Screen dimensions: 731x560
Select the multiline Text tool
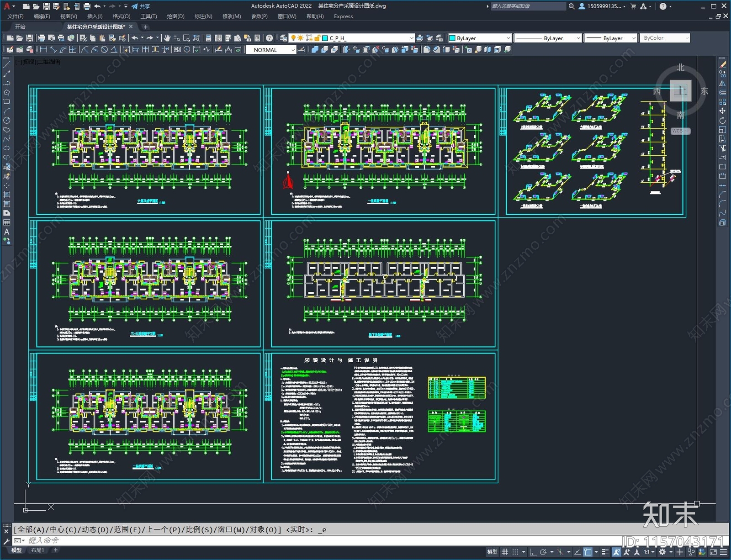(7, 232)
